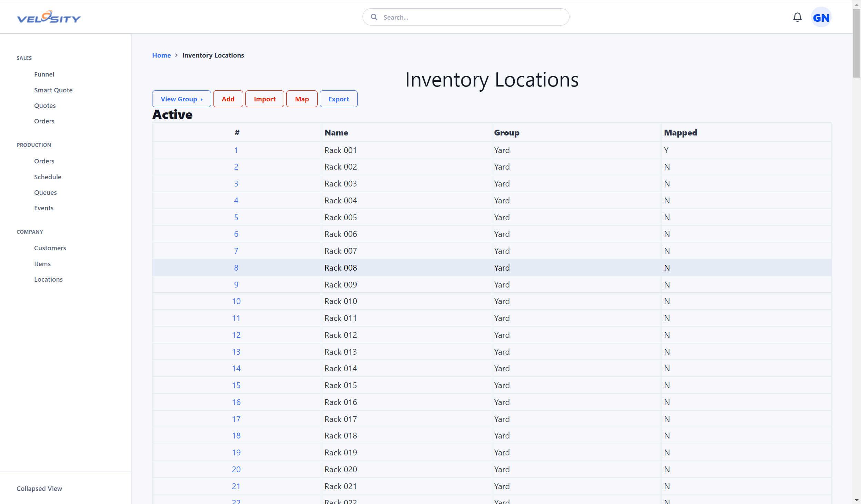Open location number 3 link

(x=236, y=184)
